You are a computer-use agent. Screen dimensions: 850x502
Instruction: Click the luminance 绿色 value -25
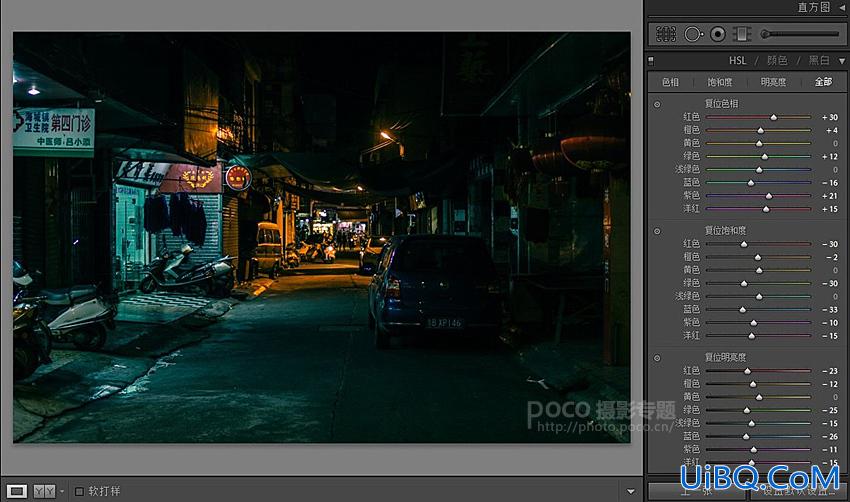coord(829,410)
